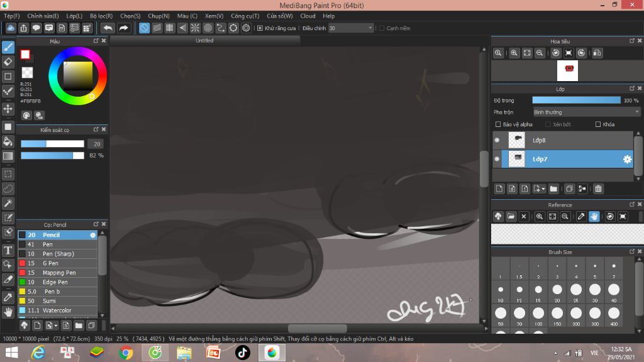Click the Redo arrow in toolbar
This screenshot has height=362, width=644.
[123, 28]
